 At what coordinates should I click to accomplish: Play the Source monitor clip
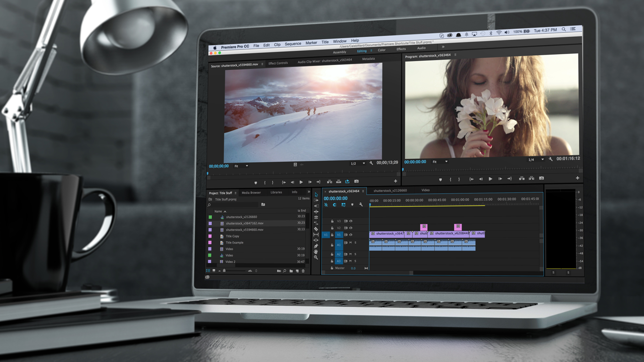pyautogui.click(x=301, y=182)
